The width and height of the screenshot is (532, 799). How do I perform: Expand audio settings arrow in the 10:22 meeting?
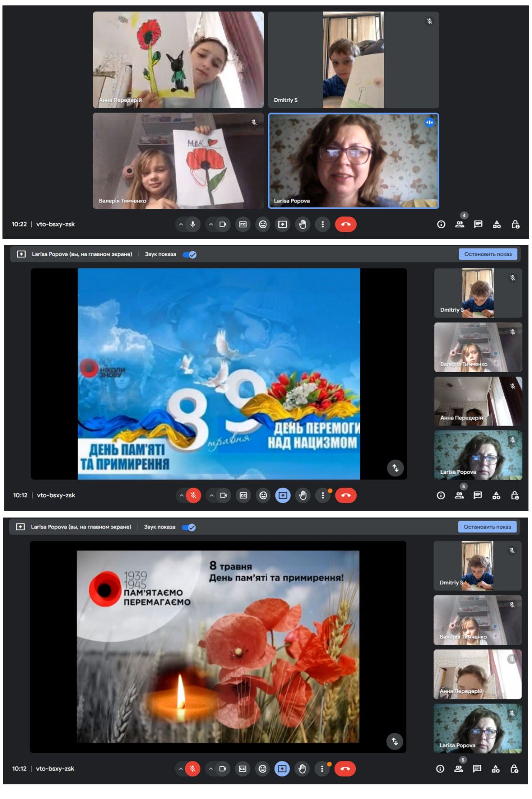181,224
